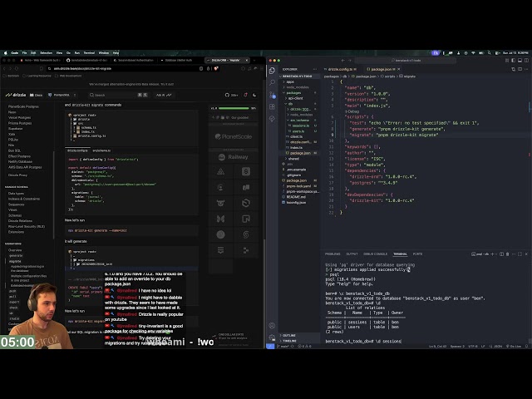Click VS Code go back arrow
Image resolution: width=532 pixels, height=399 pixels.
coord(342,61)
